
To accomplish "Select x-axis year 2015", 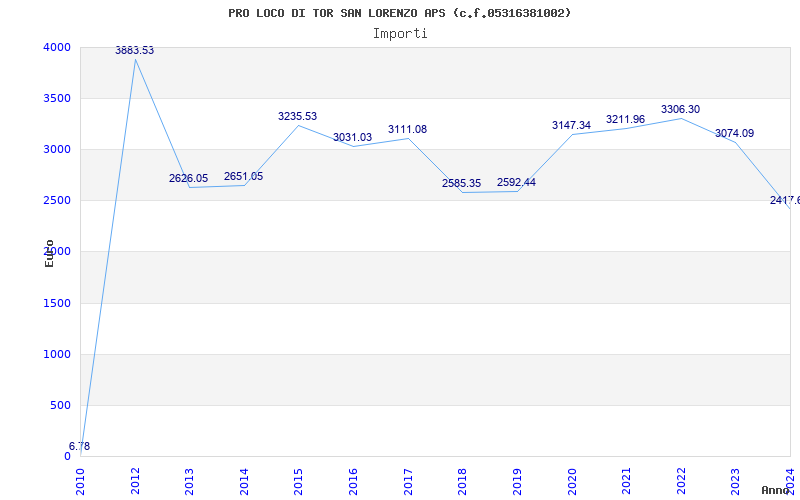I will (299, 482).
